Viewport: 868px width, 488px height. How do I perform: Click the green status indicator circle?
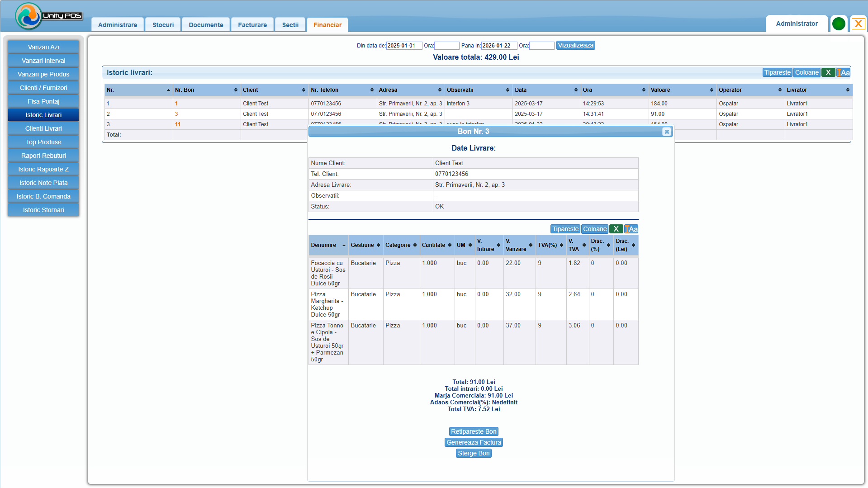click(x=838, y=24)
